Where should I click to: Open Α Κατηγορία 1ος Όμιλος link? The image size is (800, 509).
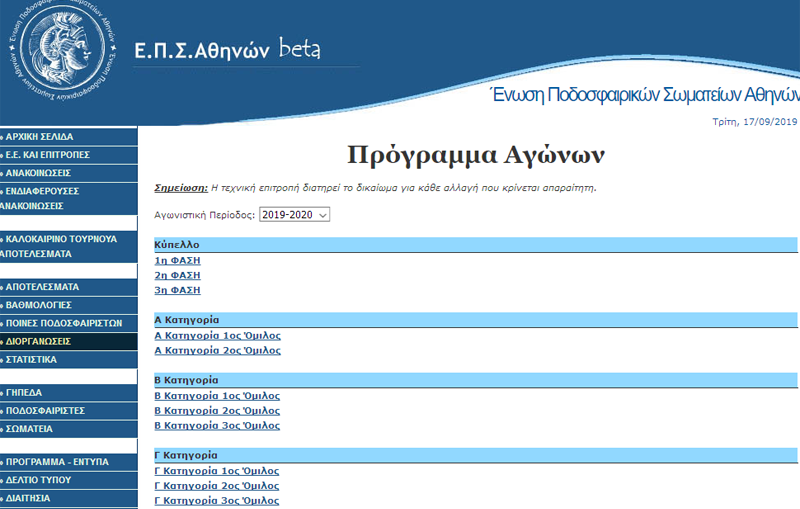point(217,336)
